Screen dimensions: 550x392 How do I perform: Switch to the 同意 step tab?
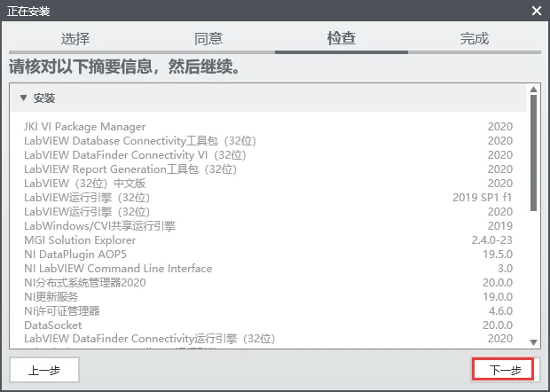(x=208, y=38)
